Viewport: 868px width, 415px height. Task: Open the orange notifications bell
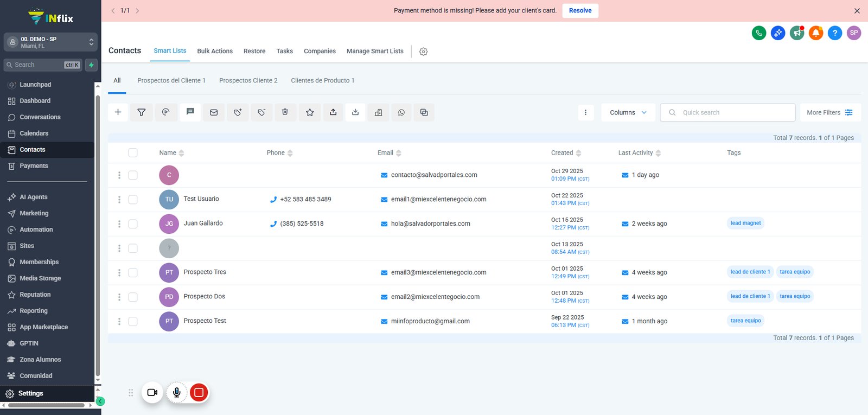click(x=816, y=33)
